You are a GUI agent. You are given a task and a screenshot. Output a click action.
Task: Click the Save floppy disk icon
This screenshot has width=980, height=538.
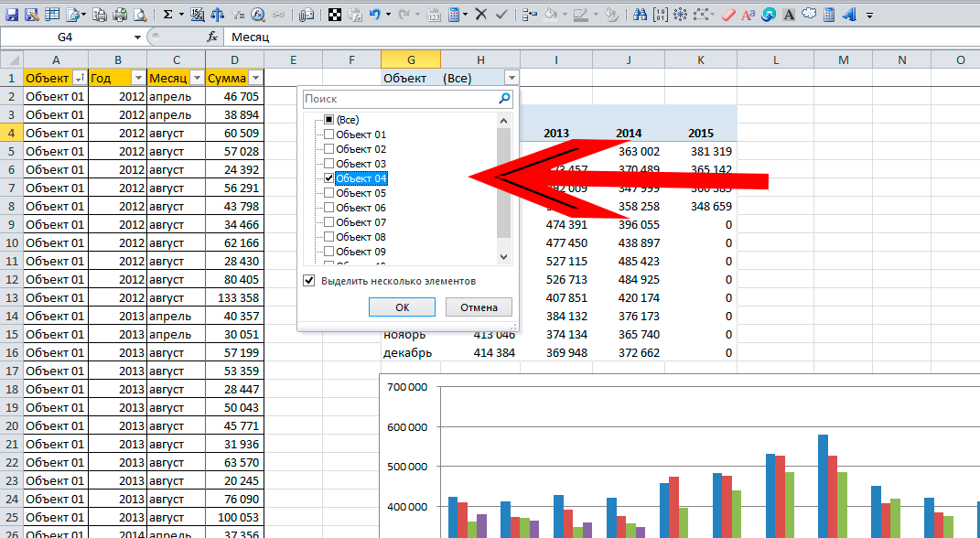[11, 14]
